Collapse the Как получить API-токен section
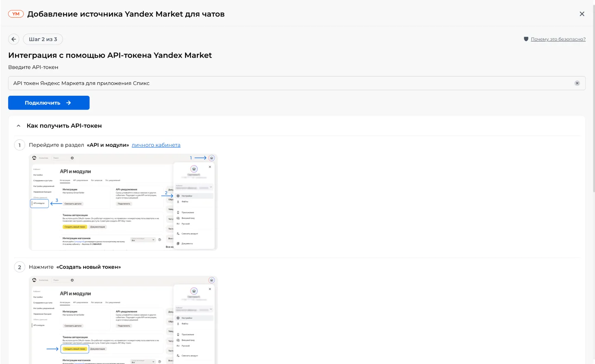Screen dimensions: 595x364 [x=19, y=126]
